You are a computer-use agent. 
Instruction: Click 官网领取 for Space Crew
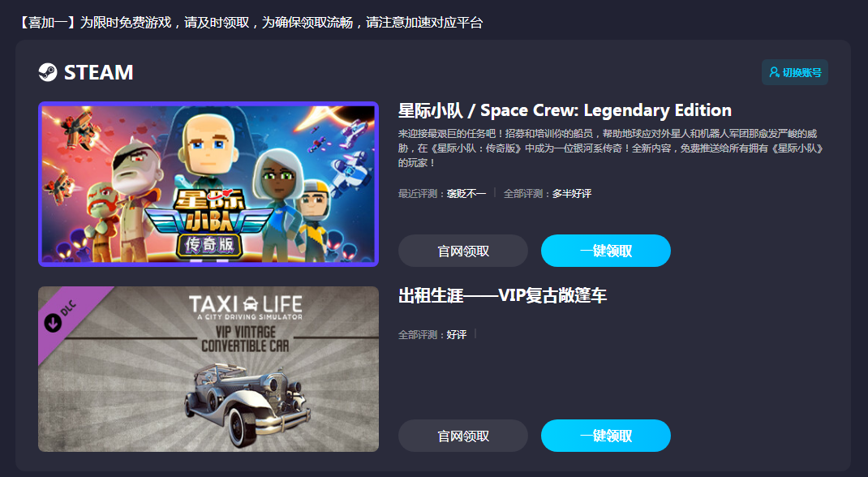462,251
